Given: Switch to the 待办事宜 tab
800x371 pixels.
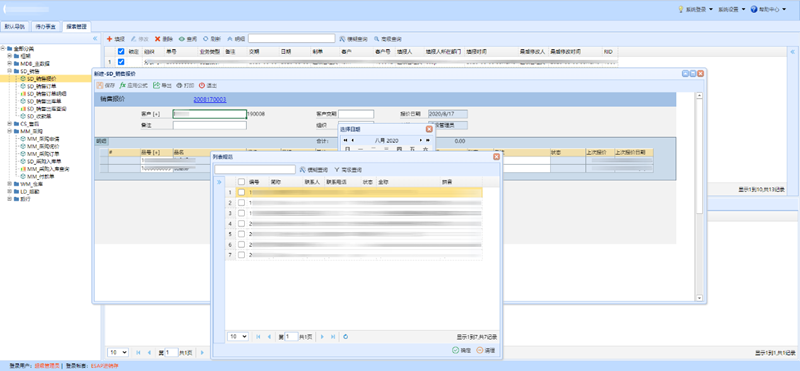Looking at the screenshot, I should pos(46,27).
